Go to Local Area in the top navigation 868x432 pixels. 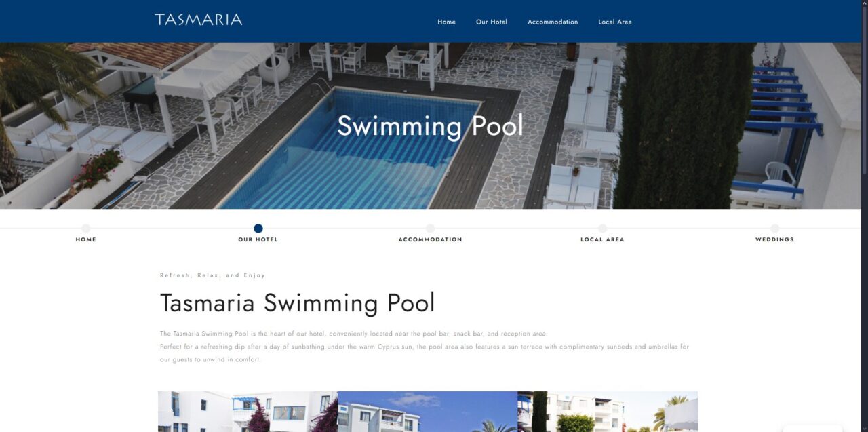(615, 22)
